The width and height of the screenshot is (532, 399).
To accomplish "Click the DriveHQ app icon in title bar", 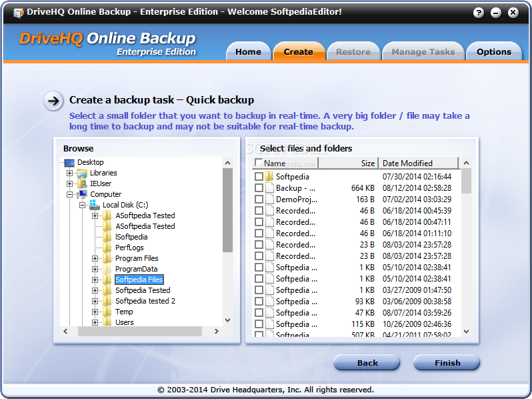I will [18, 13].
